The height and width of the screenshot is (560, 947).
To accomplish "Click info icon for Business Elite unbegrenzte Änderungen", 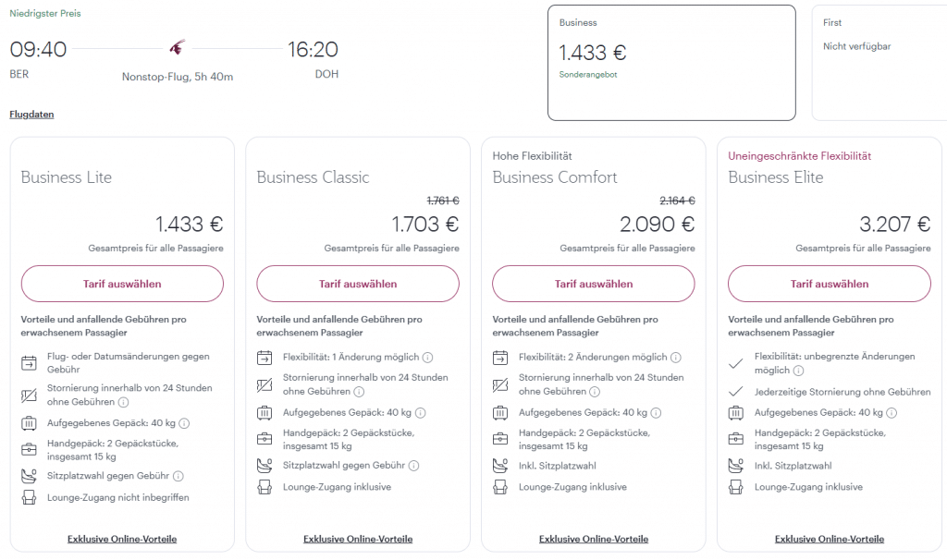I will pyautogui.click(x=798, y=371).
